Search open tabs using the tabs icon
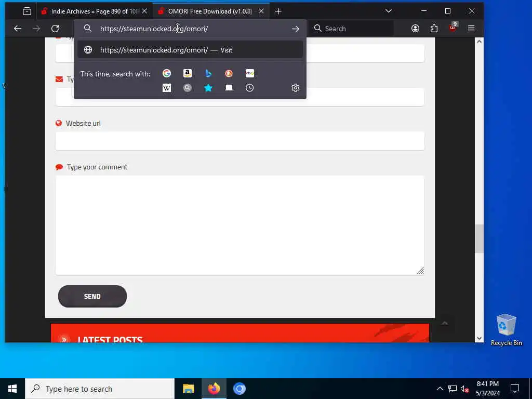532x399 pixels. (x=229, y=88)
